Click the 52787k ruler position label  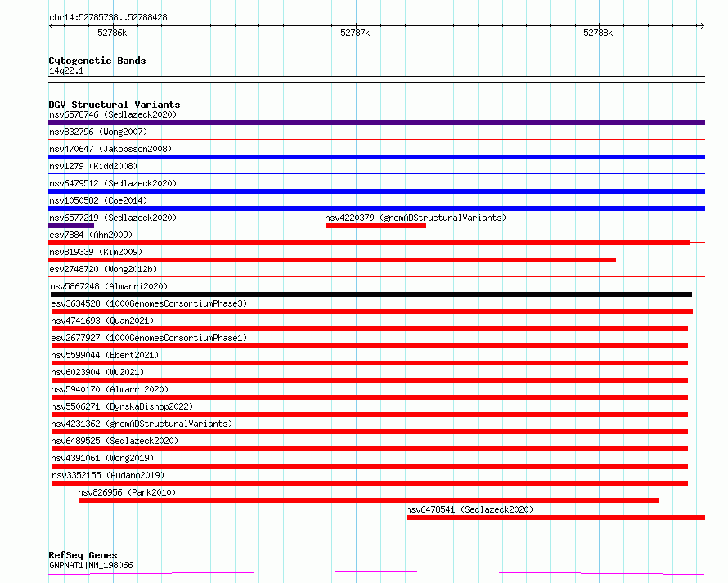pos(355,33)
